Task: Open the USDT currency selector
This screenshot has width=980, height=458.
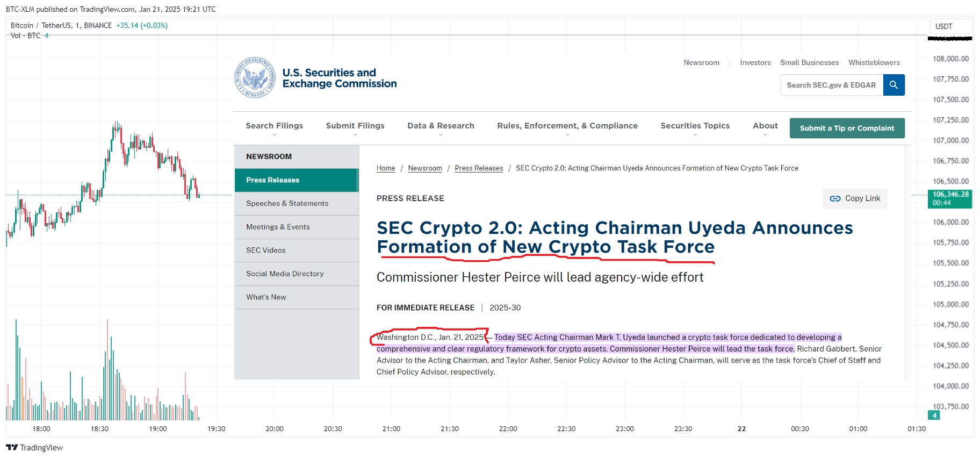Action: coord(950,26)
